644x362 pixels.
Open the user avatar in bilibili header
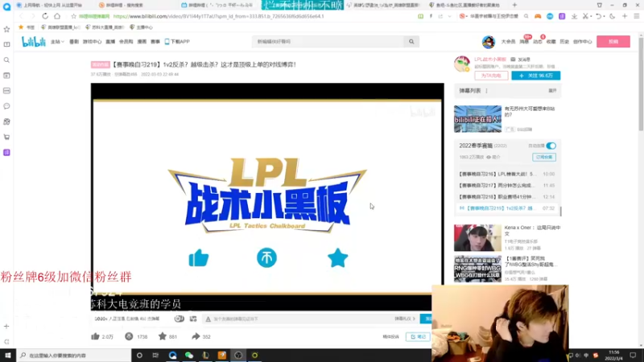489,42
